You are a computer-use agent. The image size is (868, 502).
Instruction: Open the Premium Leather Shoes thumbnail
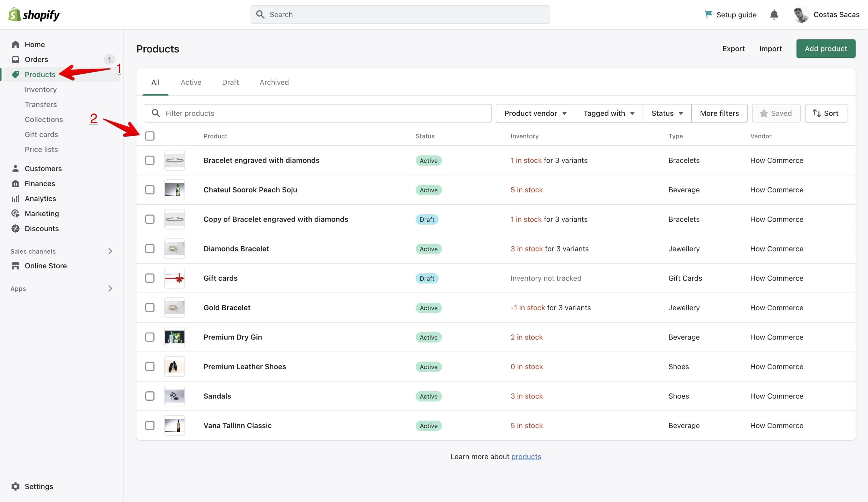click(x=175, y=366)
